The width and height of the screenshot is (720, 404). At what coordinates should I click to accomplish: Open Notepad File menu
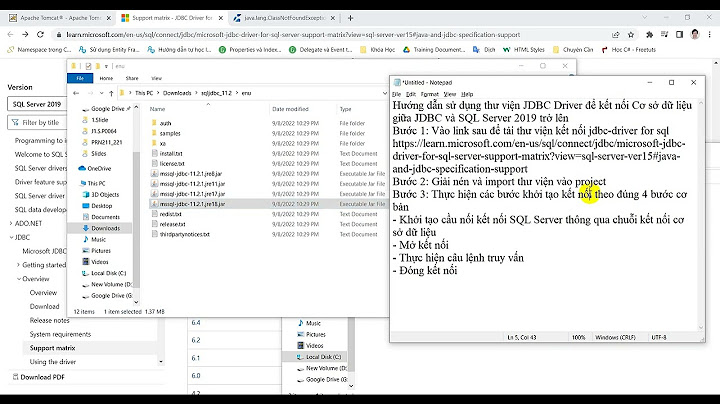(397, 94)
